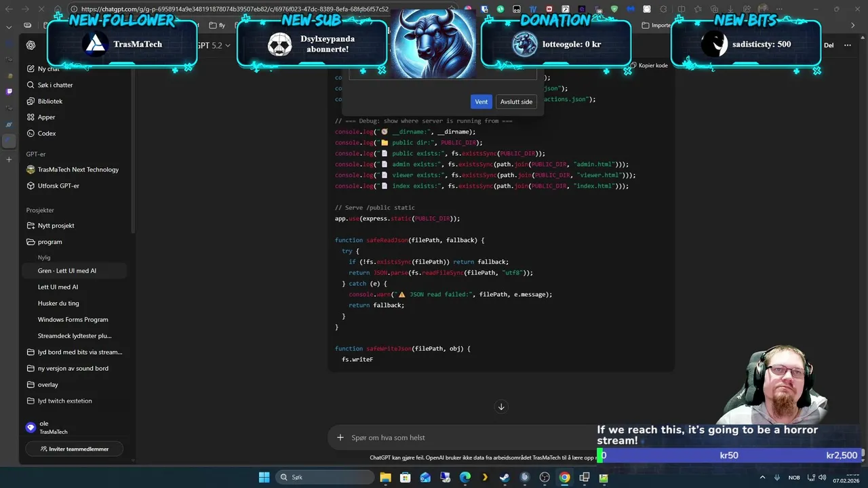Open the Bibliotek library
Image resolution: width=868 pixels, height=488 pixels.
coord(45,101)
